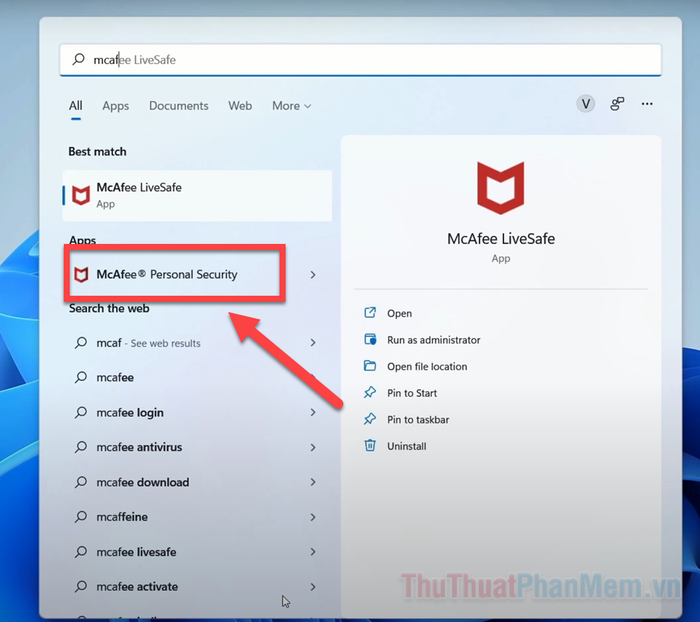The height and width of the screenshot is (622, 700).
Task: Choose Open file location
Action: pos(427,367)
